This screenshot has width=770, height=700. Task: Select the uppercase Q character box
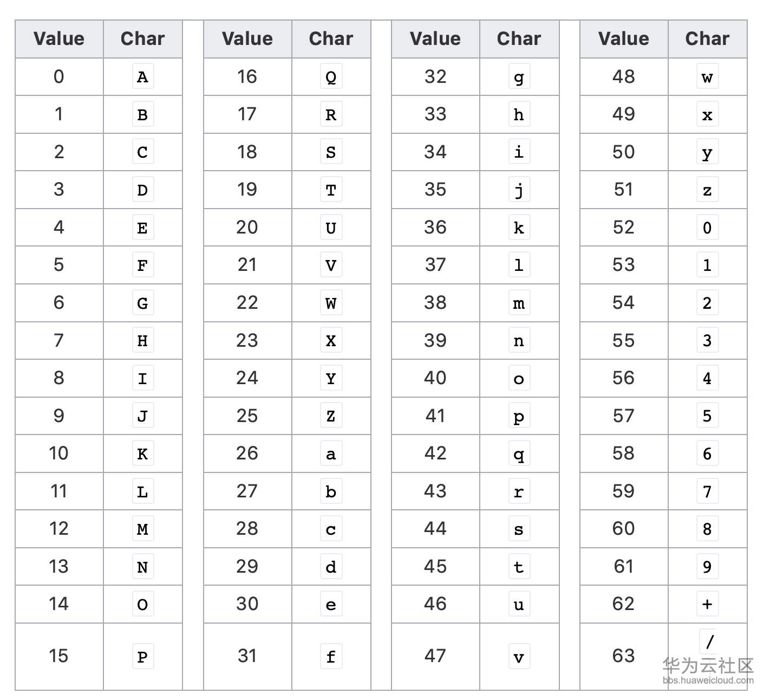tap(331, 77)
